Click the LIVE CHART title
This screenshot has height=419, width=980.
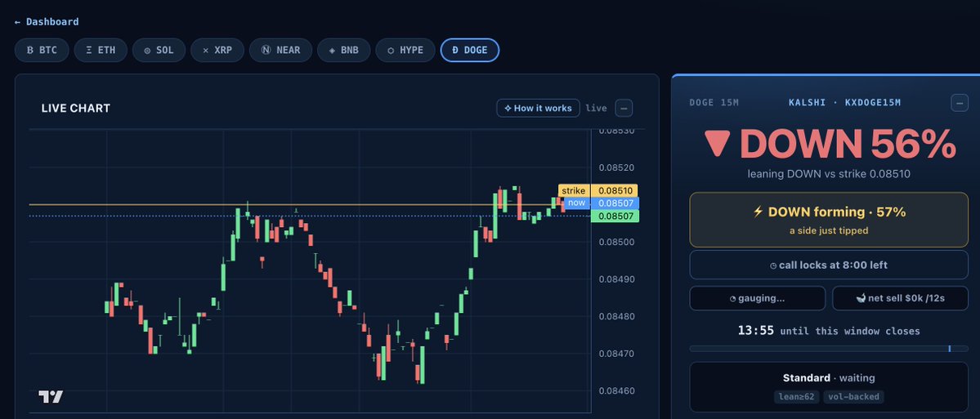pos(76,108)
